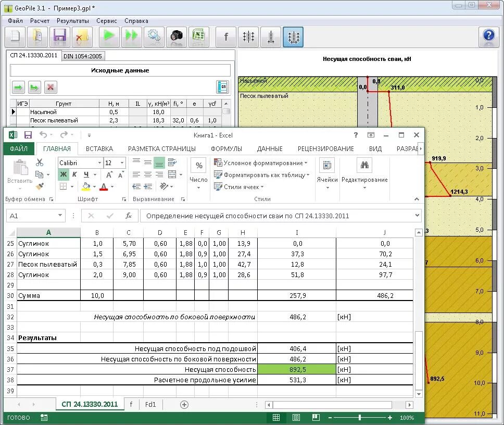
Task: Expand Условное форматирование menu
Action: 261,163
